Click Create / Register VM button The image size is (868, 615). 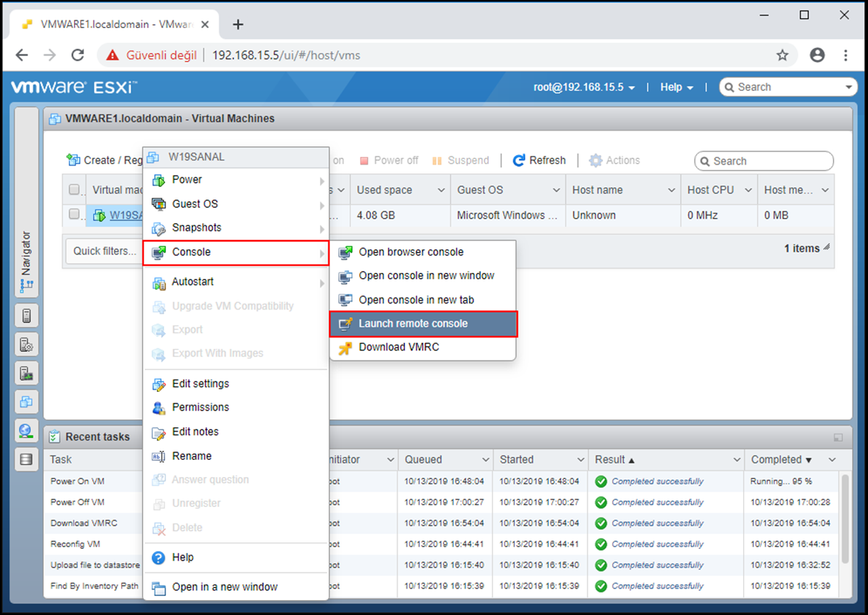(x=105, y=160)
